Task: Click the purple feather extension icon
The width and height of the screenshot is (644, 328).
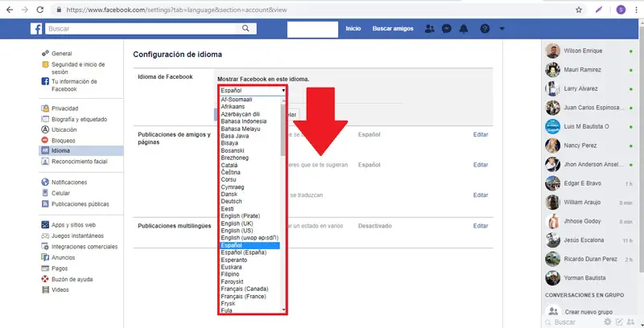Action: 599,10
